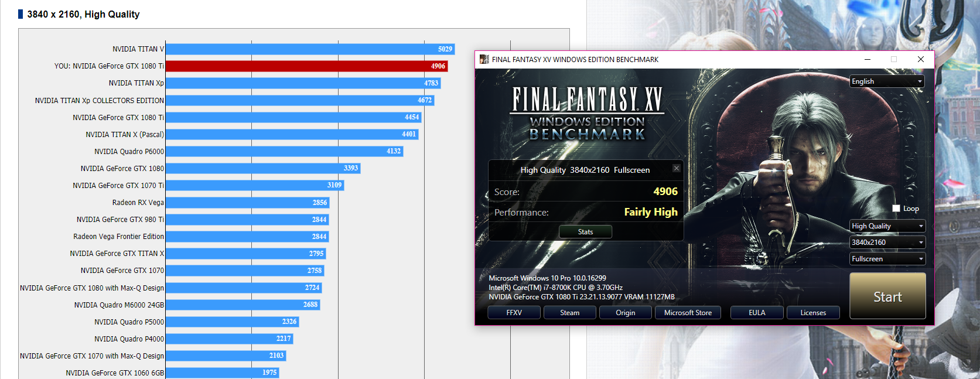Click the 'NVIDIA TITAN X (Pascal)' label
This screenshot has width=980, height=379.
pos(125,135)
